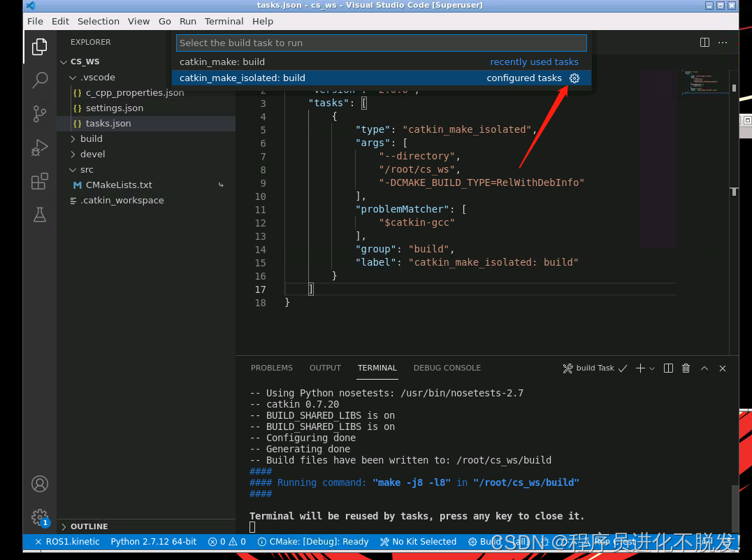752x560 pixels.
Task: Collapse the CS_WS workspace folder
Action: pyautogui.click(x=64, y=62)
